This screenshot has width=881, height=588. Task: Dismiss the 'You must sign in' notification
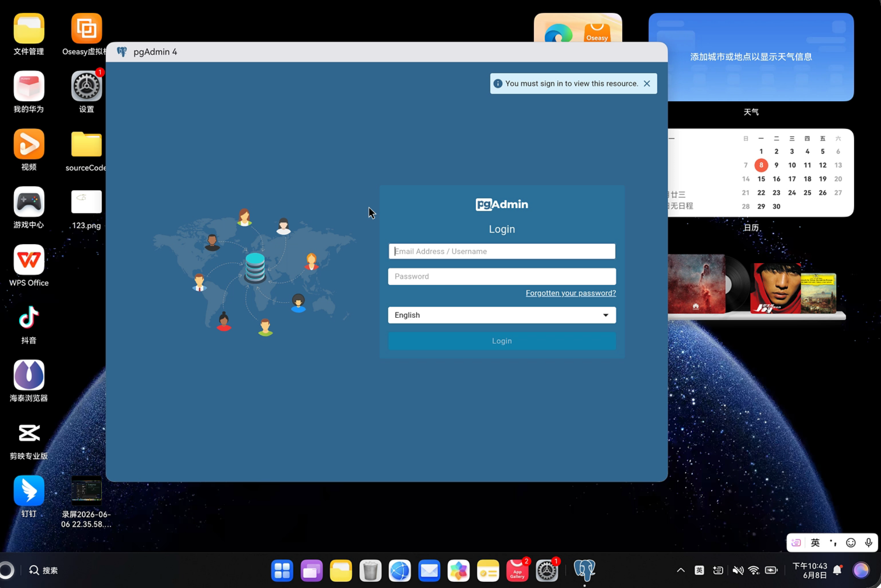(647, 84)
